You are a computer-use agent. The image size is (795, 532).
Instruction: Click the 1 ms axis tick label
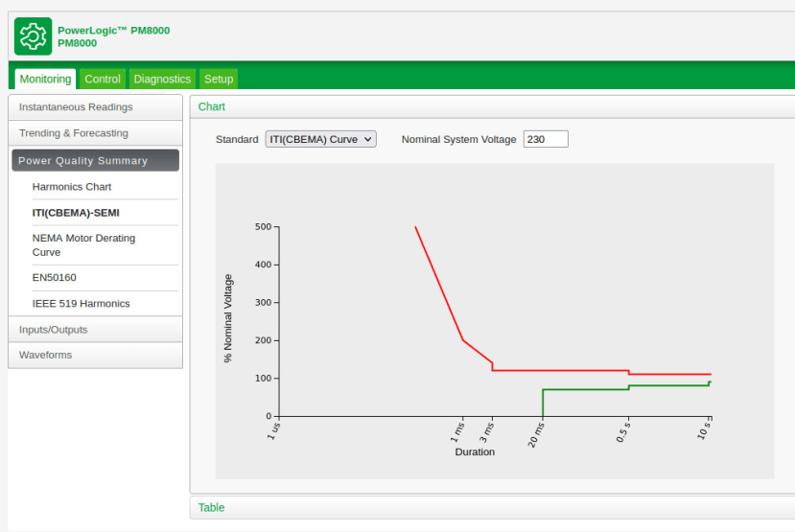457,432
